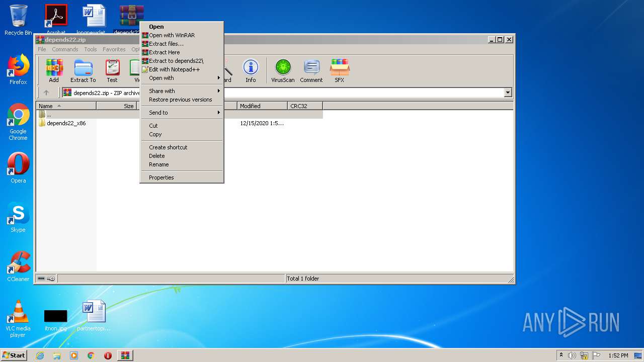Sort by the Size column header
Screen dimensions: 644x362
(117, 106)
